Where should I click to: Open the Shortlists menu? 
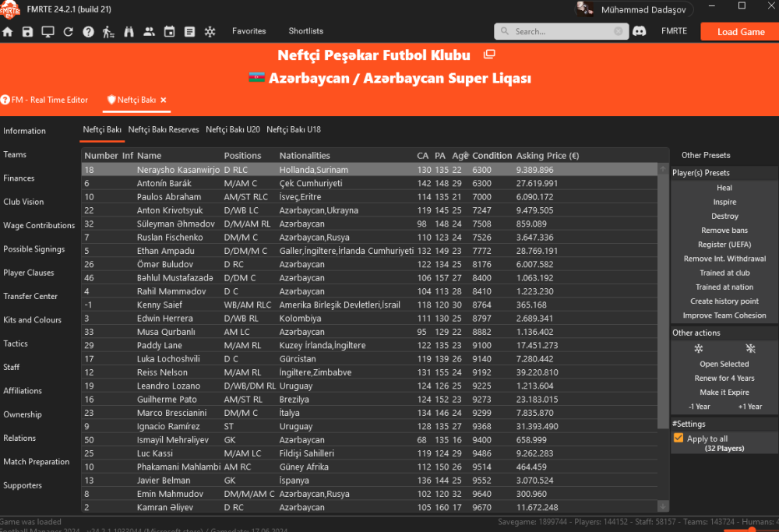point(306,31)
